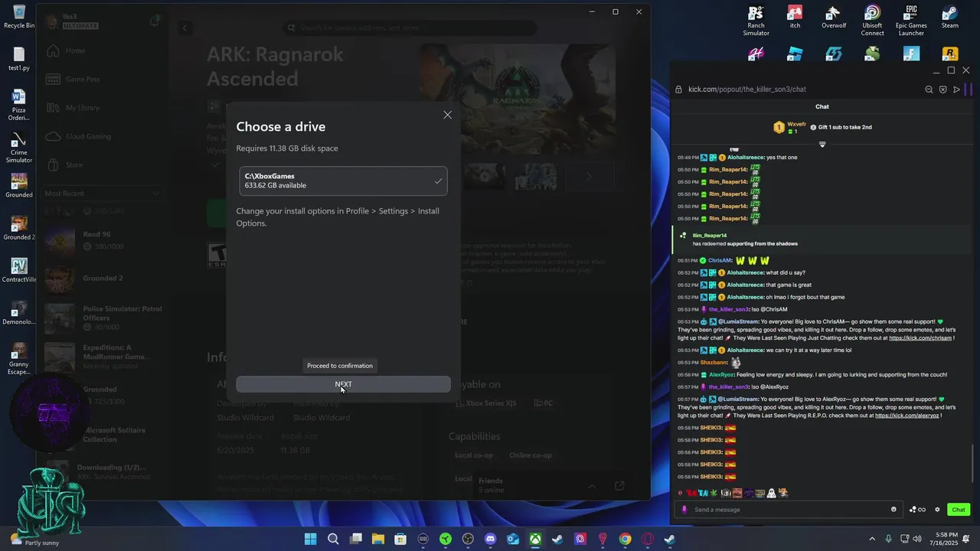Click the Send a message input field
The height and width of the screenshot is (551, 980).
coord(789,510)
